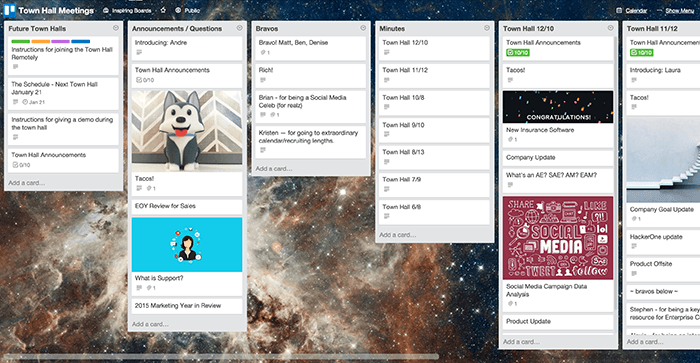
Task: Open Town Hall 12/10 list menu
Action: click(610, 28)
